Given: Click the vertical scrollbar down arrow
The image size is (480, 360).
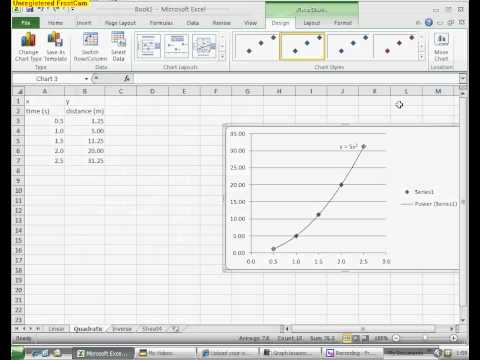Looking at the screenshot, I should [463, 320].
